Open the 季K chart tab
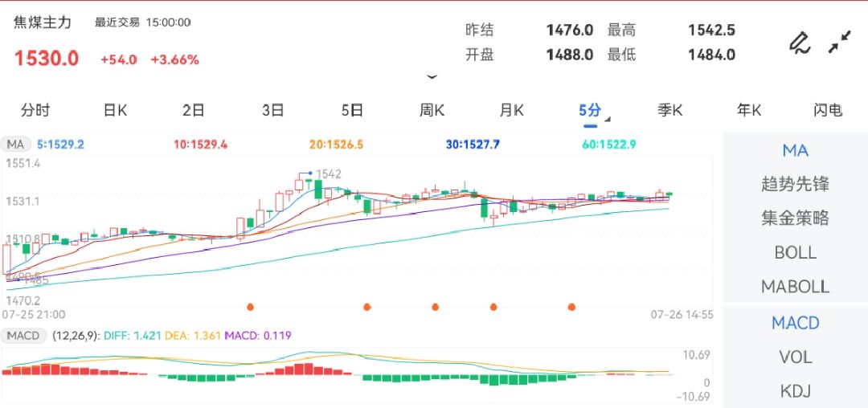The height and width of the screenshot is (408, 868). point(669,110)
